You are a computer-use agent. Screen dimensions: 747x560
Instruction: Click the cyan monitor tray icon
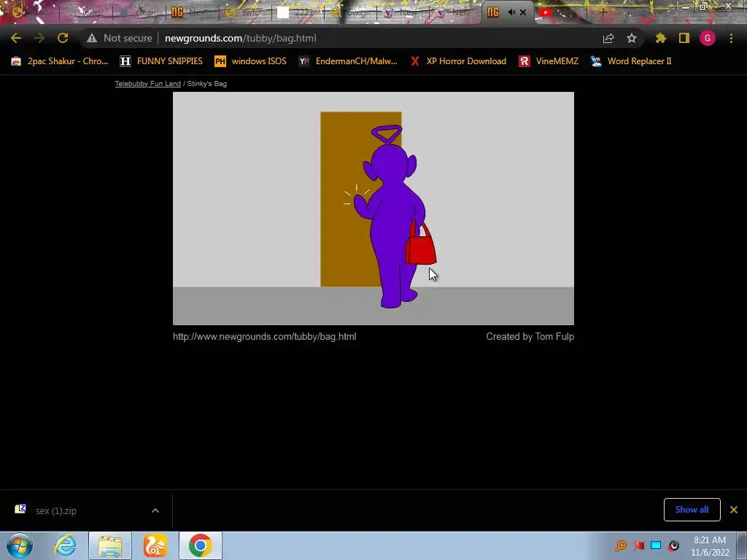point(656,545)
